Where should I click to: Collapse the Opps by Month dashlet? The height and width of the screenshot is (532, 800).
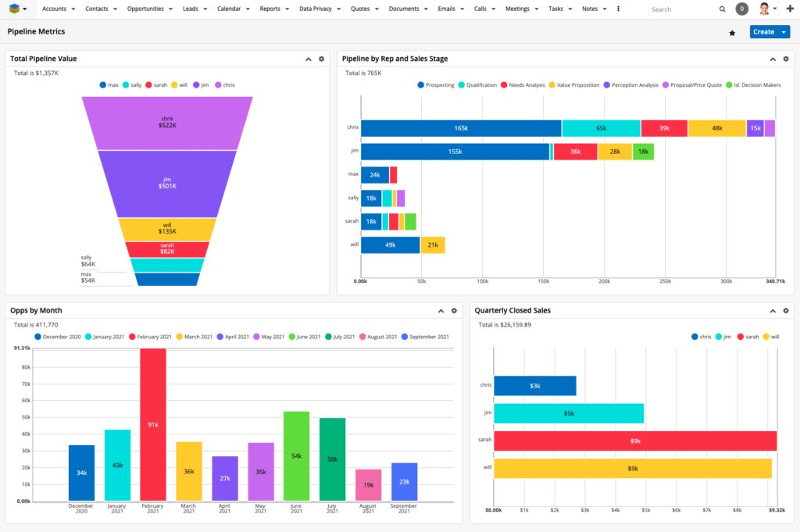(x=441, y=309)
